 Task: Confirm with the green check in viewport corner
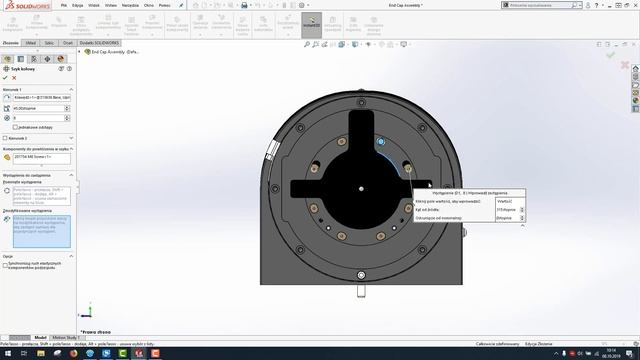[611, 55]
